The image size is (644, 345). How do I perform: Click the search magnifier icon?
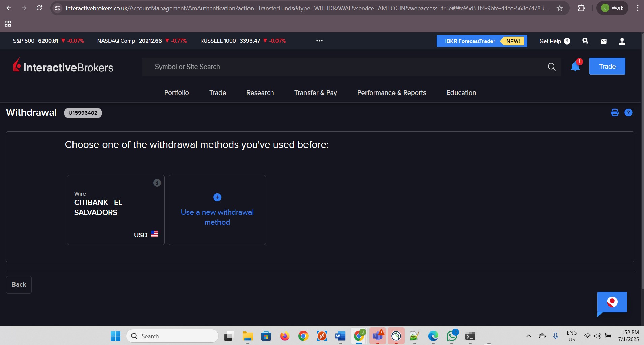tap(552, 67)
